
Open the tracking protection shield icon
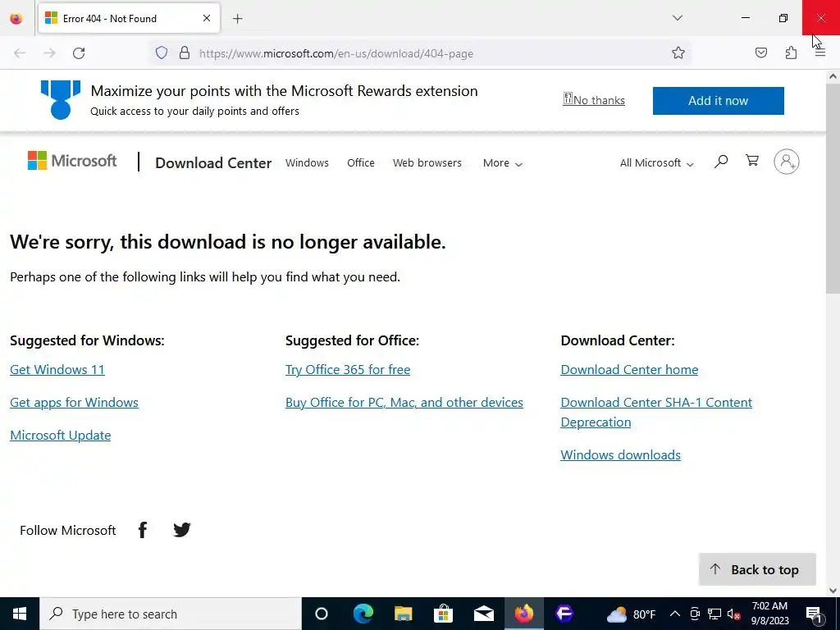click(x=162, y=53)
